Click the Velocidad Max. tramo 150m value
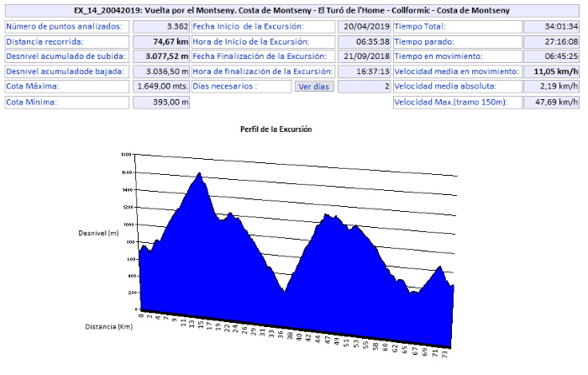 coord(551,103)
